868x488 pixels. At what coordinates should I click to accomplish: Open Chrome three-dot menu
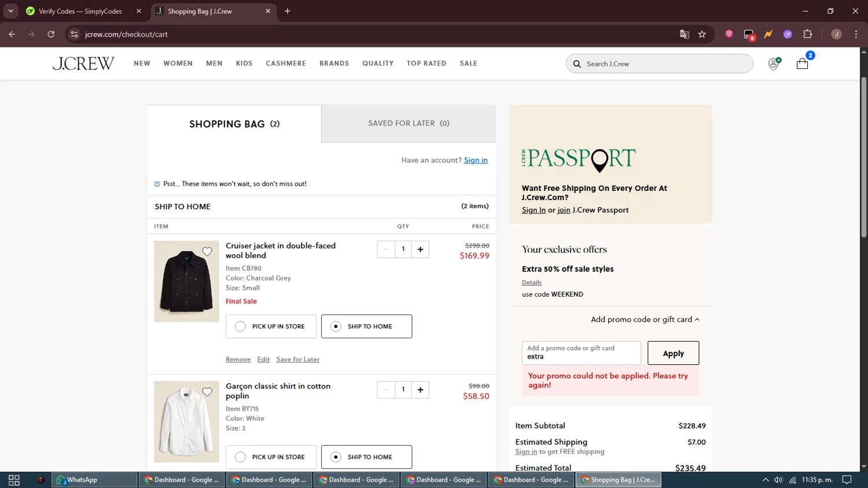pyautogui.click(x=856, y=34)
